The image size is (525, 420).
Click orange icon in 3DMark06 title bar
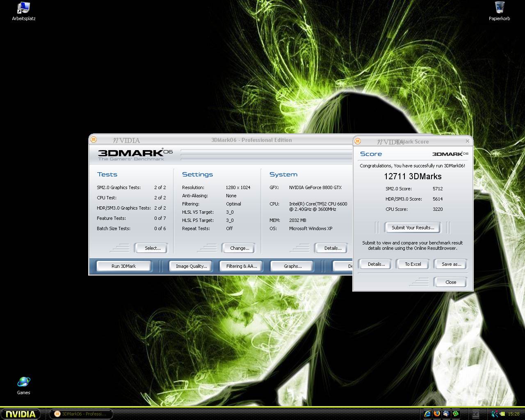point(94,139)
